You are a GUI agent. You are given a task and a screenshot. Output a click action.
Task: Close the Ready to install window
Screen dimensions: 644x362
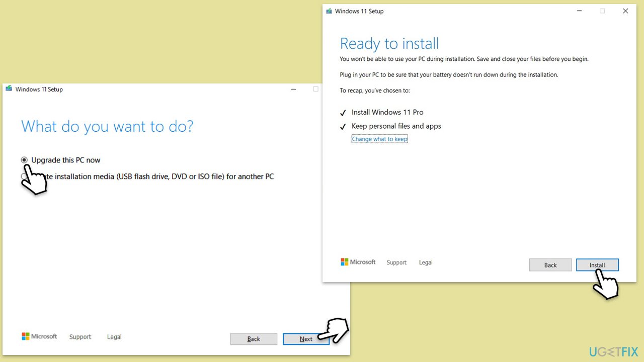click(x=625, y=11)
